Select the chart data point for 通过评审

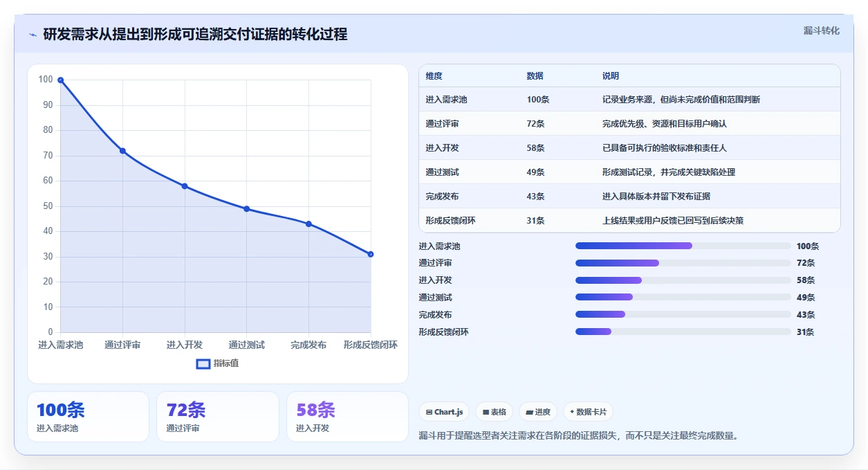click(122, 151)
